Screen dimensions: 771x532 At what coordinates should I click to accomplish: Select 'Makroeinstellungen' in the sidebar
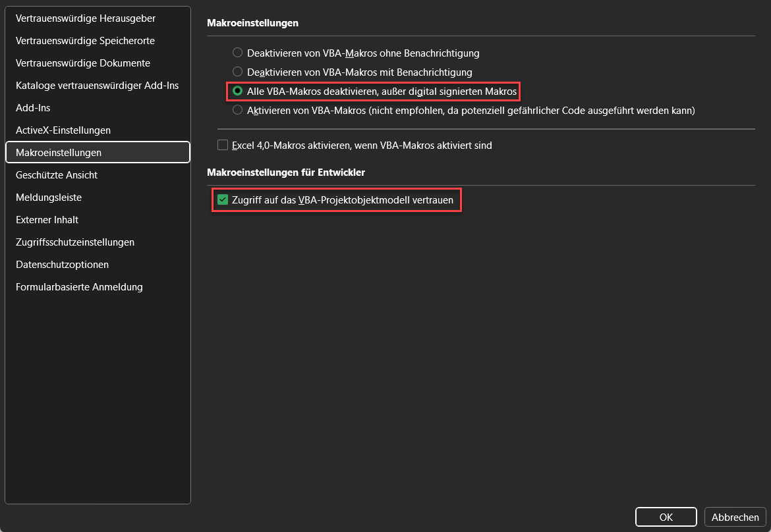[x=98, y=152]
